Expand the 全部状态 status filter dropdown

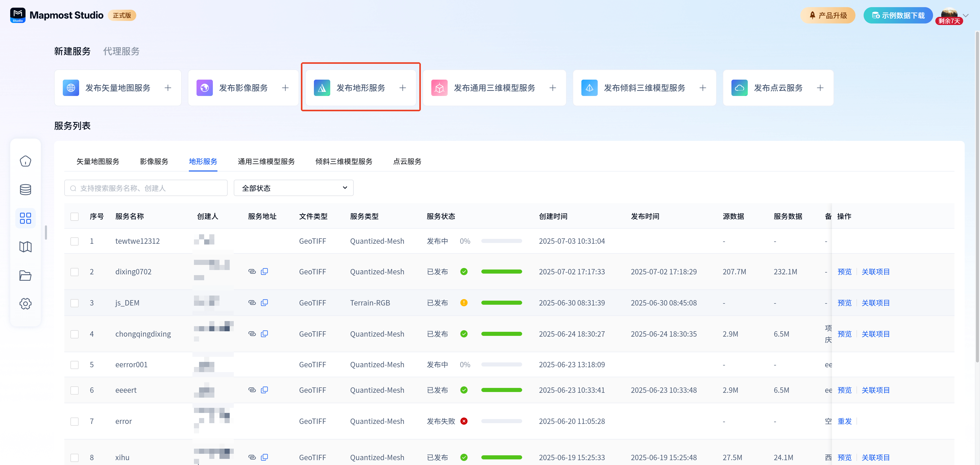[x=293, y=188]
